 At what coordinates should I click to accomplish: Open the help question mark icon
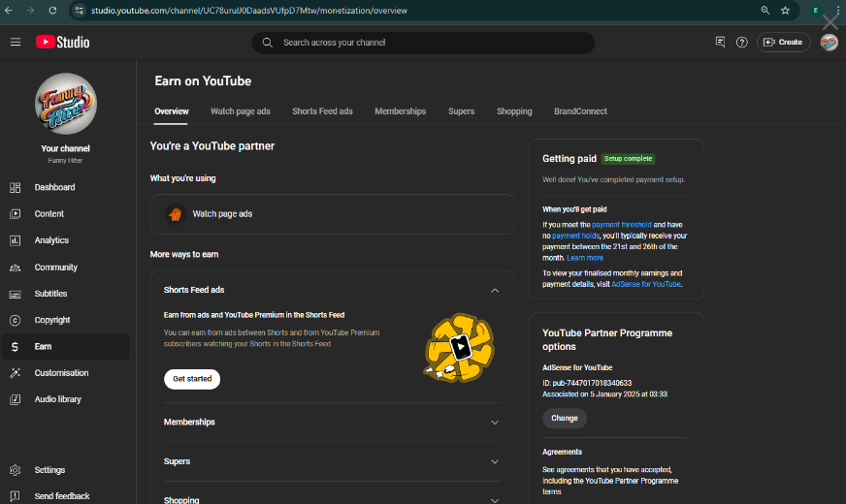coord(742,42)
